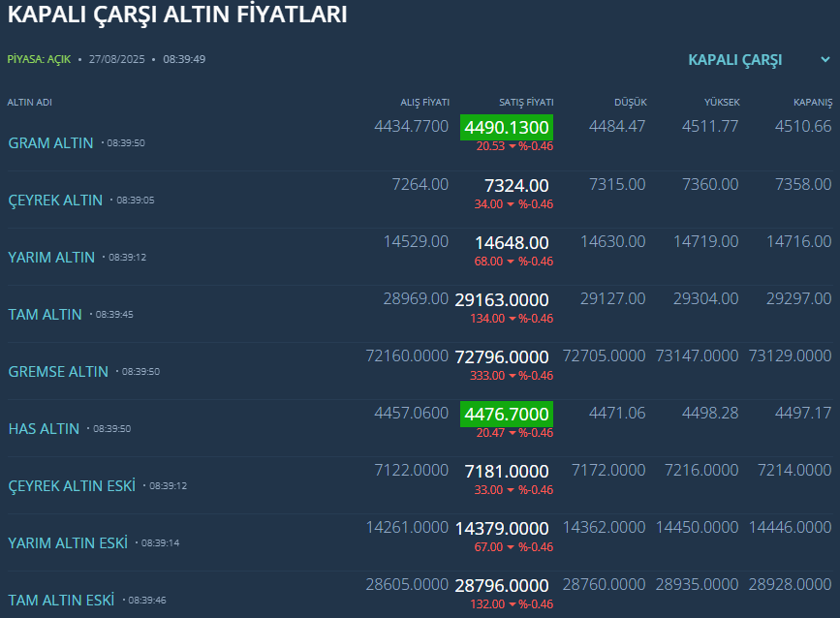
Task: Click the PİYASA: AÇIK status text
Action: click(39, 59)
